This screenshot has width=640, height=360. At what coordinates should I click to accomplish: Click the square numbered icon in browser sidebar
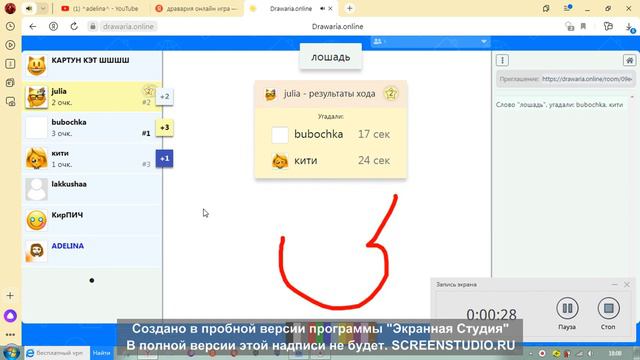pyautogui.click(x=10, y=64)
